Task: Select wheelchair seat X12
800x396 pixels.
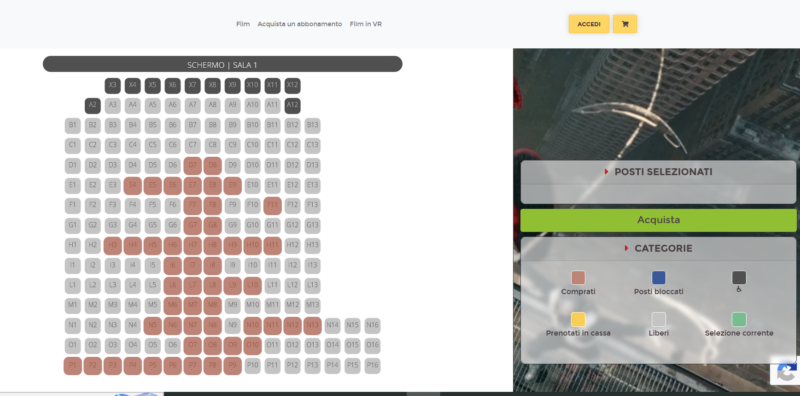Action: 292,86
